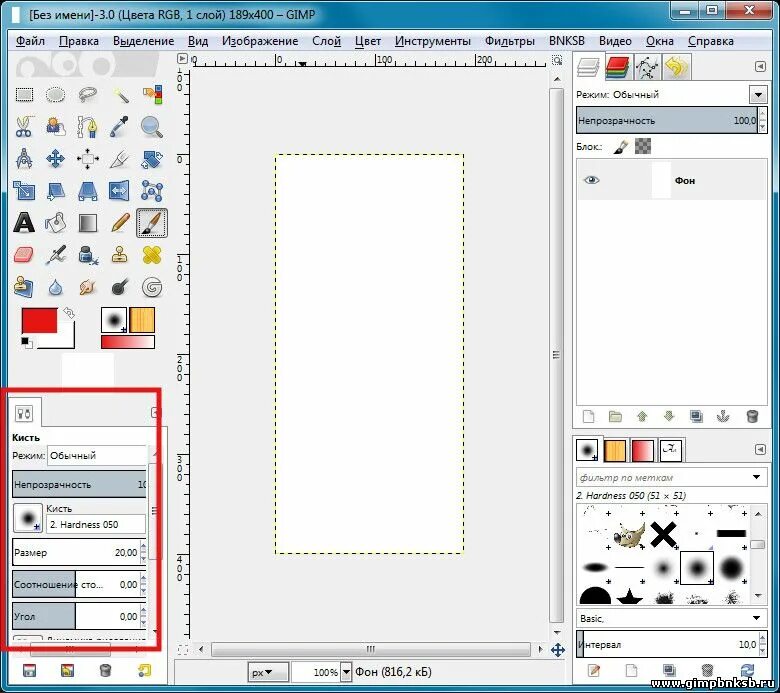The image size is (780, 693).
Task: Open the px units dropdown
Action: tap(268, 672)
